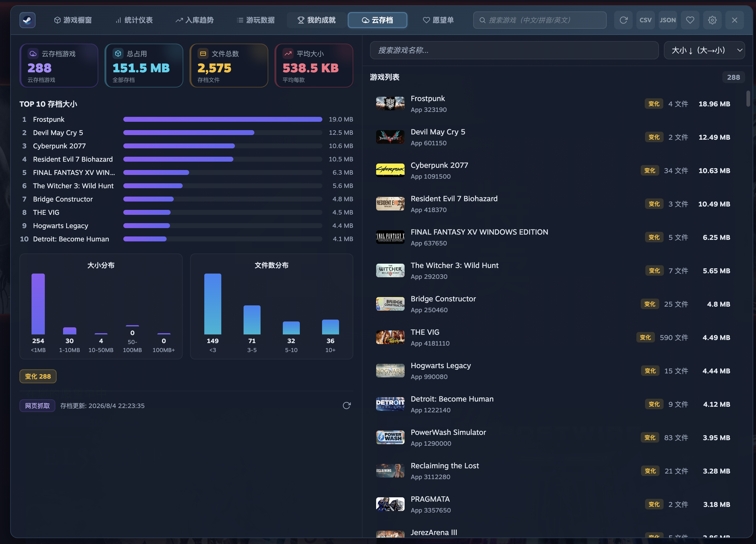The width and height of the screenshot is (756, 544).
Task: Click Devil May Cry 5's TOP 10 bar
Action: [x=189, y=132]
